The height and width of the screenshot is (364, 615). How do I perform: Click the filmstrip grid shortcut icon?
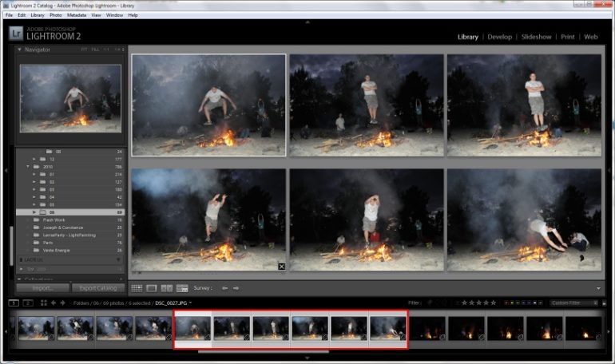tap(42, 303)
